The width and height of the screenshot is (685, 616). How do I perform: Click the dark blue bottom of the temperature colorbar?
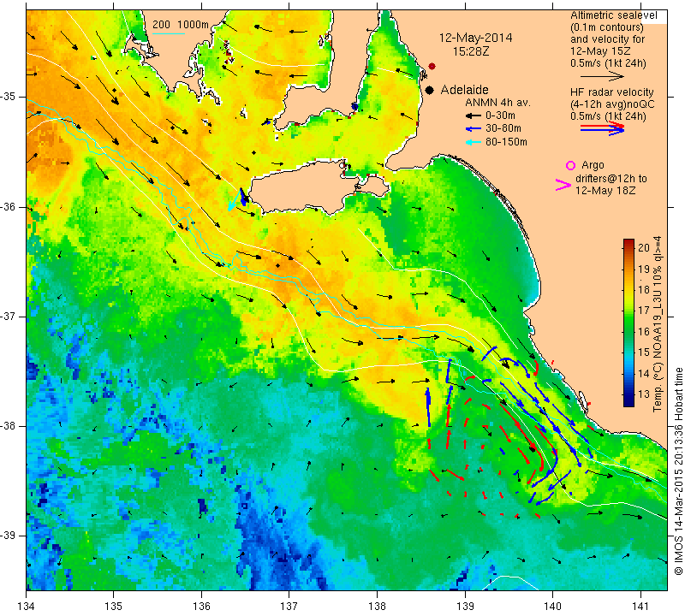tap(628, 401)
